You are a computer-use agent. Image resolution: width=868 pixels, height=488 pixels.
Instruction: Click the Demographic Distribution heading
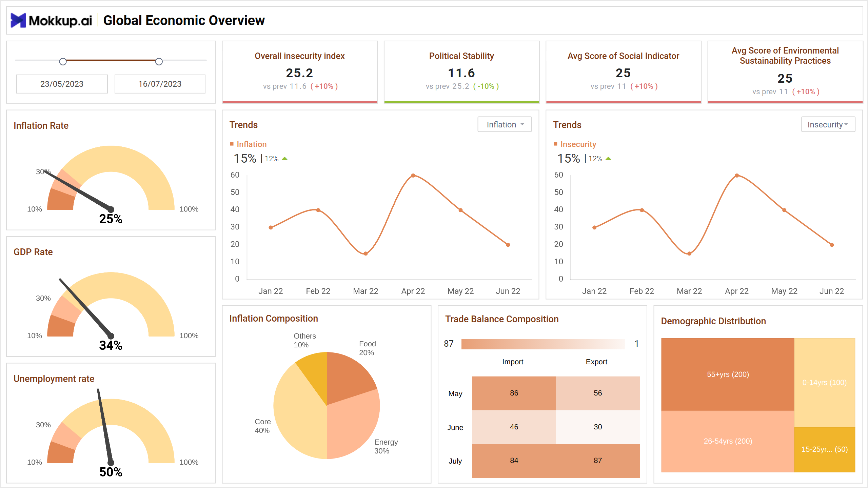713,321
